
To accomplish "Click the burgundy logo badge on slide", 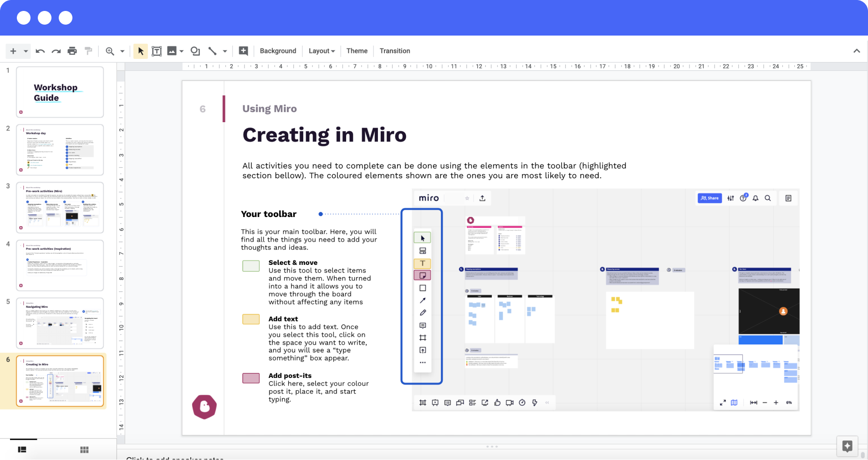I will pyautogui.click(x=204, y=407).
